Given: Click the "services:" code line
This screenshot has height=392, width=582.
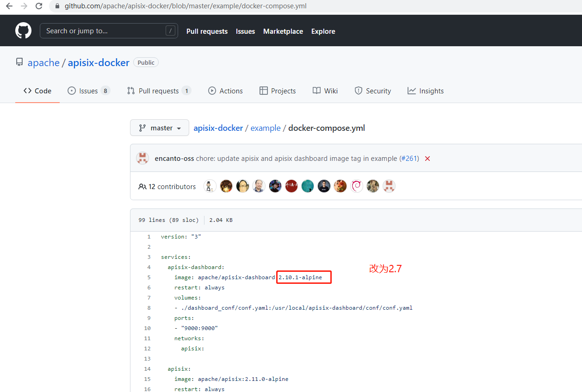Looking at the screenshot, I should click(176, 257).
